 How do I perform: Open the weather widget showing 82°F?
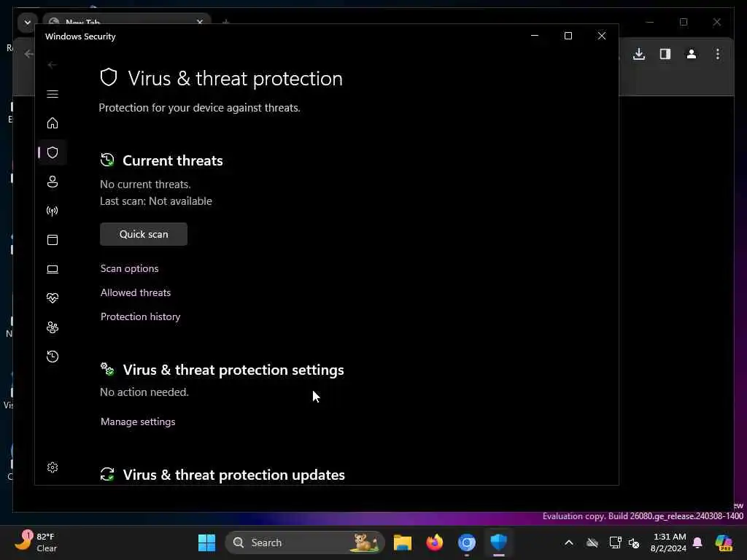(36, 542)
